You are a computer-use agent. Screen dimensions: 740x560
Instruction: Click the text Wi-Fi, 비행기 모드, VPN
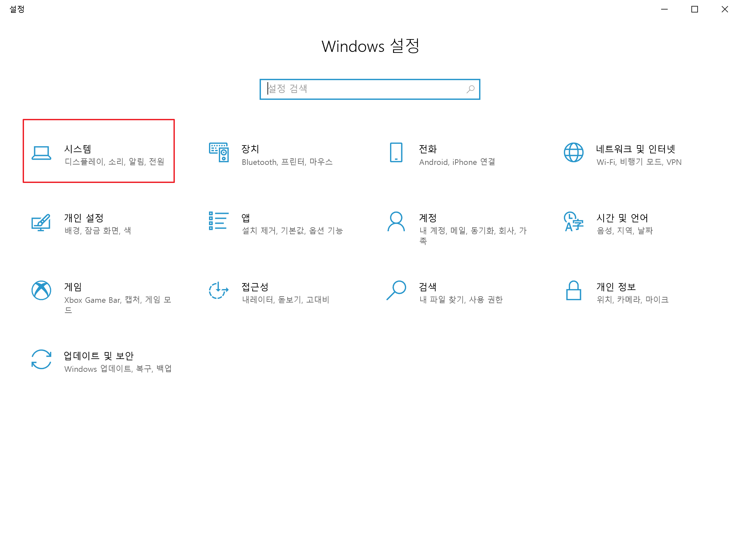(639, 162)
